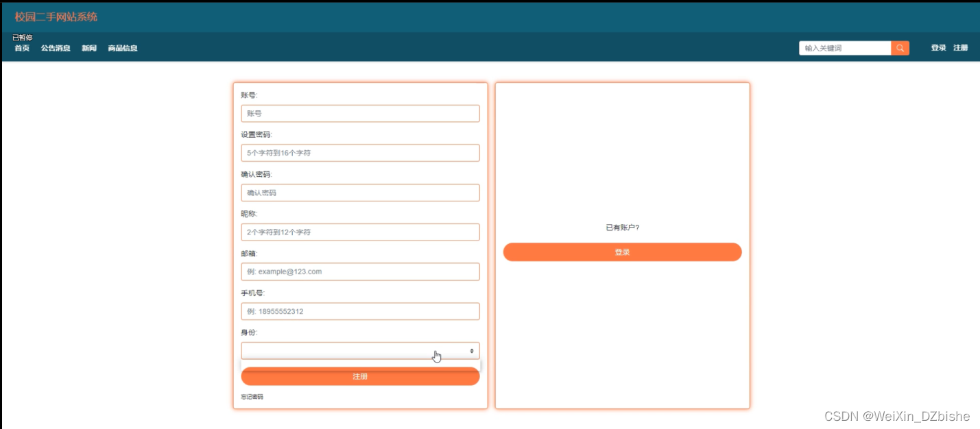Click the 身份: field label
Image resolution: width=980 pixels, height=429 pixels.
pyautogui.click(x=249, y=332)
